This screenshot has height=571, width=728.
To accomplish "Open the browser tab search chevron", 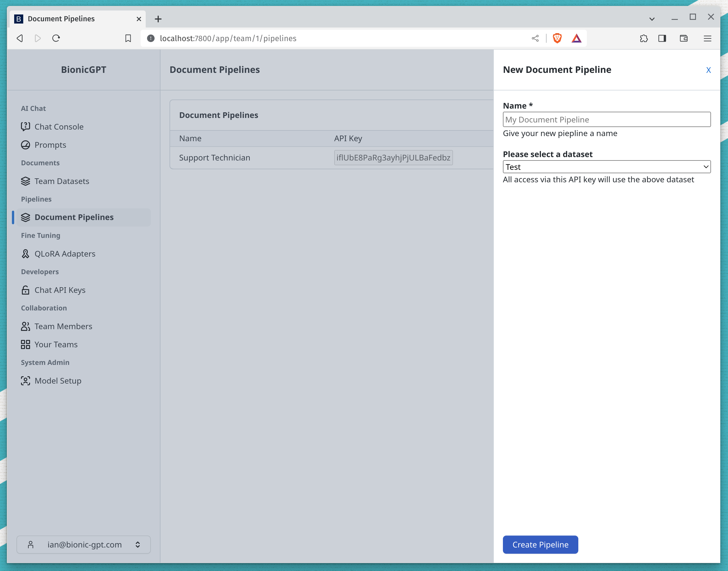I will pyautogui.click(x=651, y=19).
